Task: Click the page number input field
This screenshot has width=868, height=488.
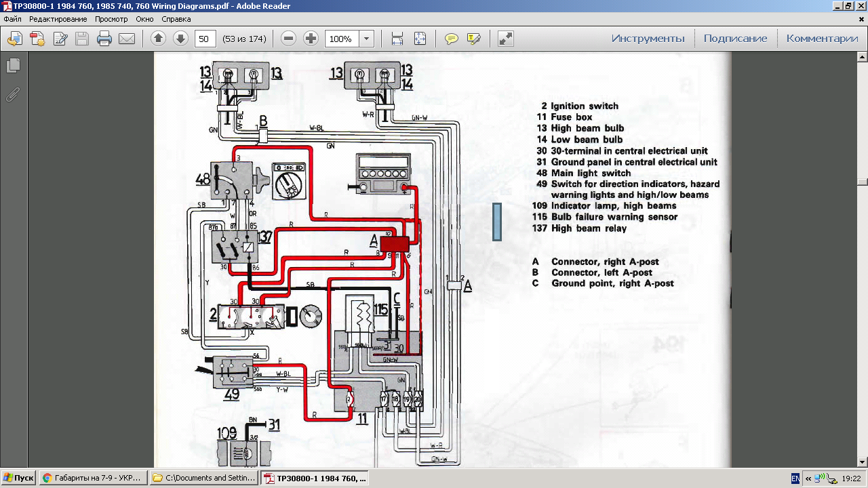Action: (205, 39)
